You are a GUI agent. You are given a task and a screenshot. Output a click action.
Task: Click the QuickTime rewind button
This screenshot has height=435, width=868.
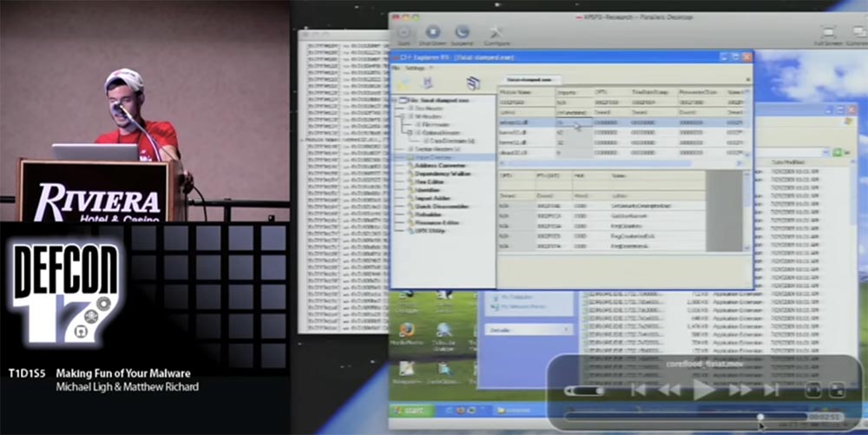click(669, 390)
